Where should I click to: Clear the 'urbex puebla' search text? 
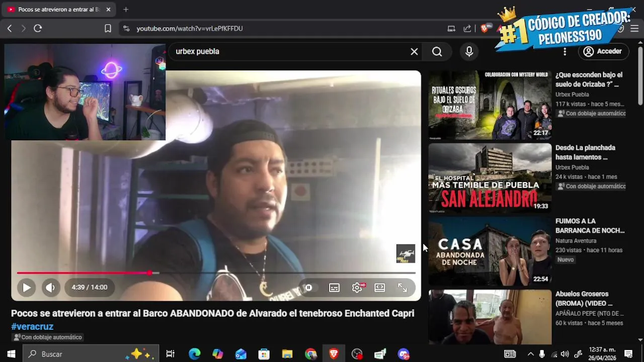(x=414, y=51)
